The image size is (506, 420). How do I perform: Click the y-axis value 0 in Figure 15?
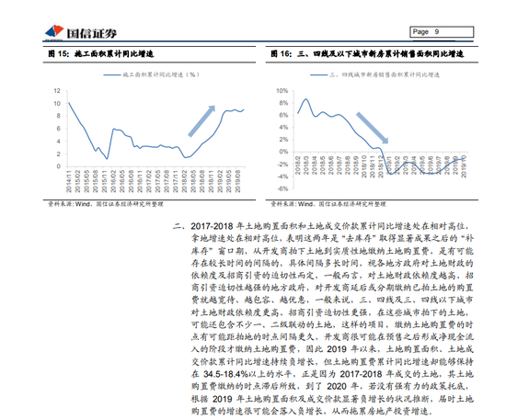[59, 166]
